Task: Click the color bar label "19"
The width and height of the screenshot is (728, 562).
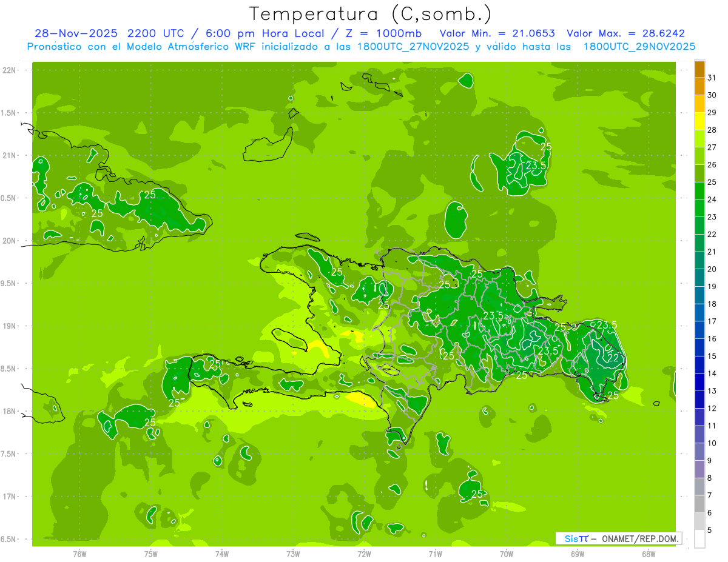Action: coord(712,287)
